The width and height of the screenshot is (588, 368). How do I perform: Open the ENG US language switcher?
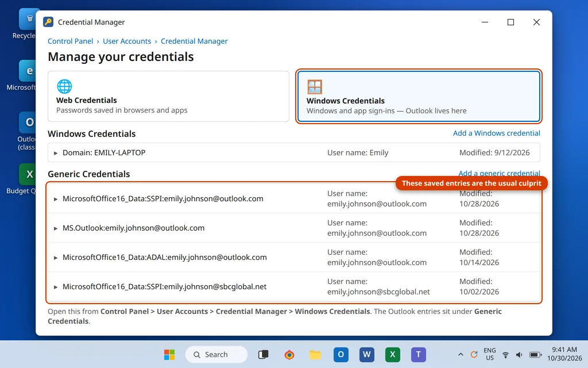489,354
